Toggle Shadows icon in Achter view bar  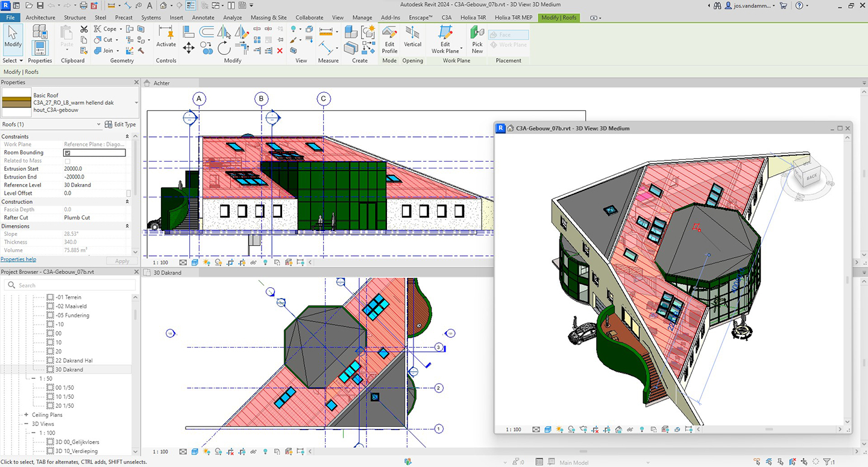click(x=218, y=262)
